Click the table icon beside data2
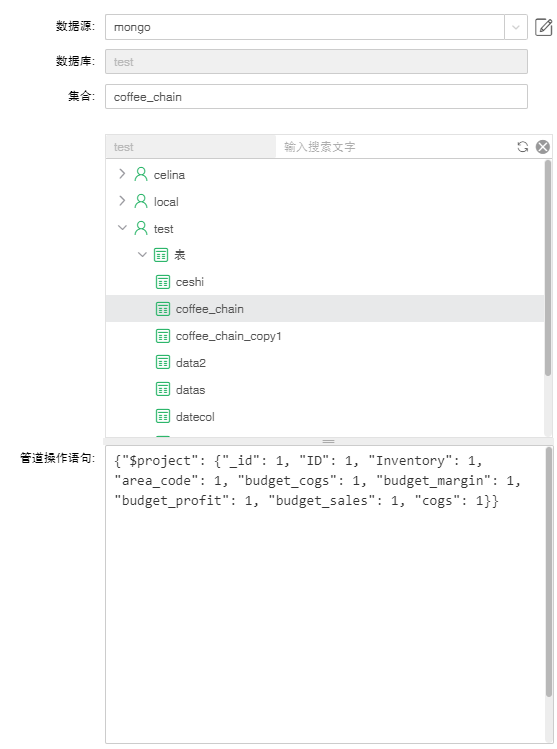557x749 pixels. pyautogui.click(x=163, y=363)
